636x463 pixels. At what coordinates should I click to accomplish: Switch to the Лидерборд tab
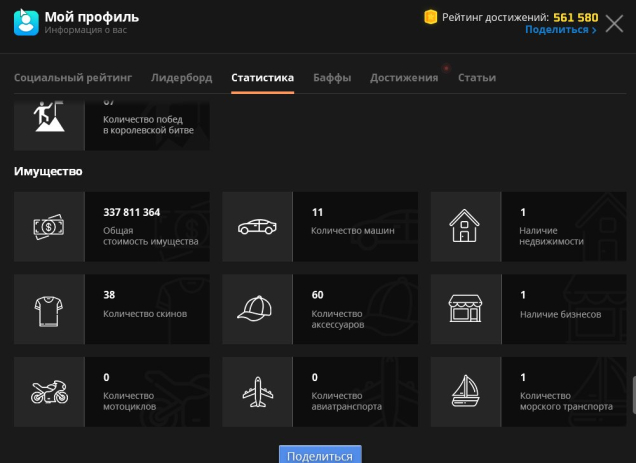pyautogui.click(x=181, y=78)
